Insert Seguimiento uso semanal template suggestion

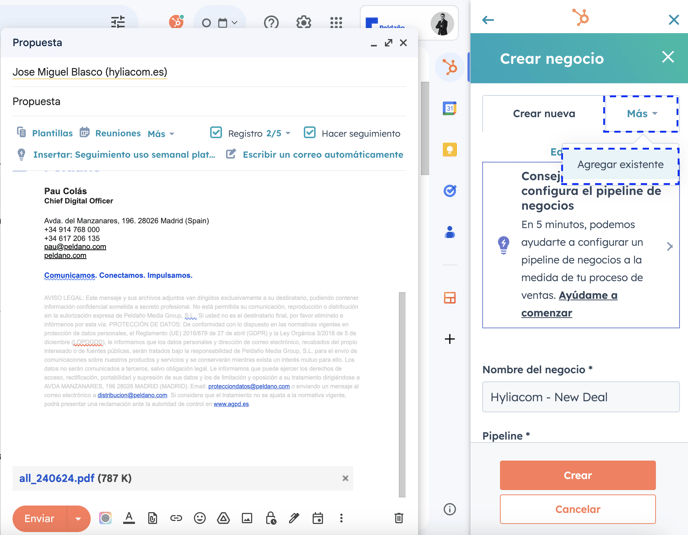[x=116, y=154]
